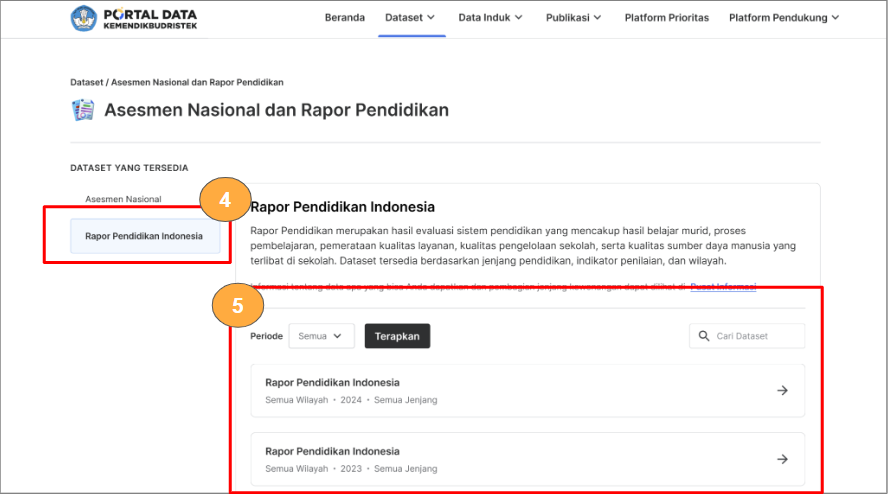Click 'Semua Wilayah • 2023 • Semua Jenjang' text

(351, 469)
